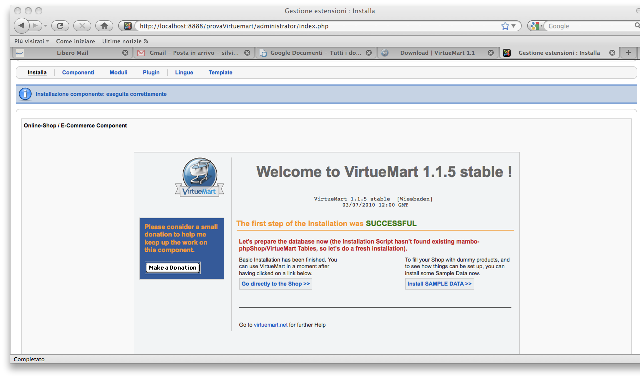Close the Gestione estensioni tab
This screenshot has height=378, width=640.
pyautogui.click(x=612, y=53)
